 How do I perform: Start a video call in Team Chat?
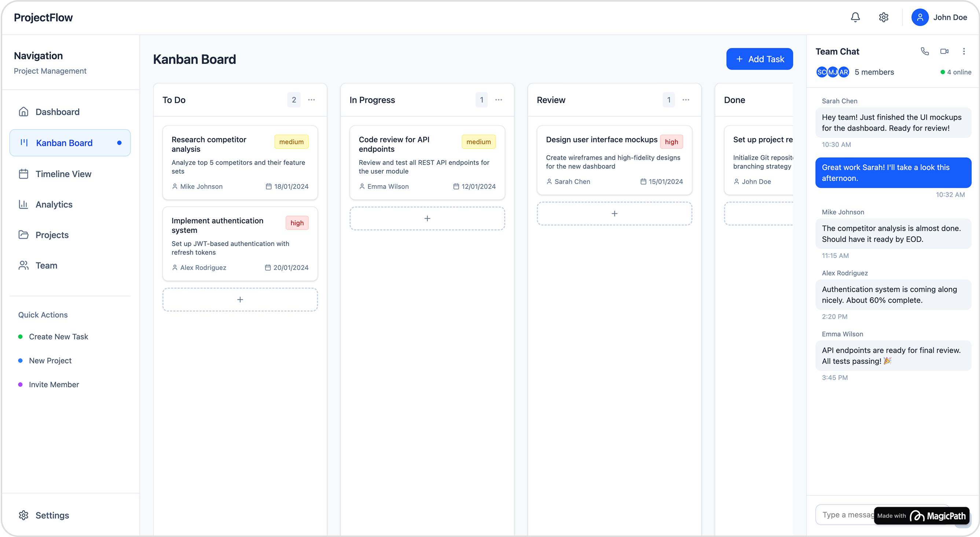point(944,51)
